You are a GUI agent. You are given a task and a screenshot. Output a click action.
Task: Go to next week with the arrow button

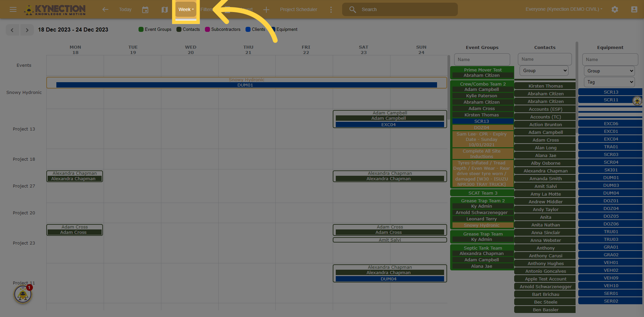27,30
